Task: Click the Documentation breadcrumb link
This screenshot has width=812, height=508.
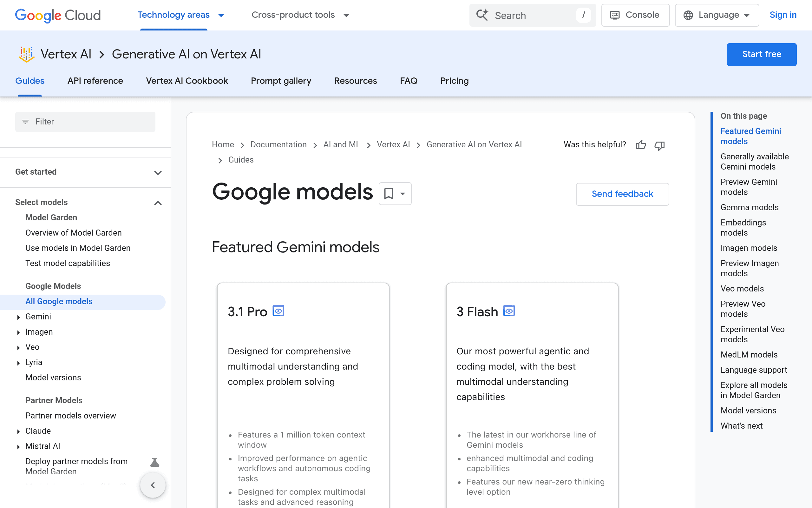Action: [278, 144]
